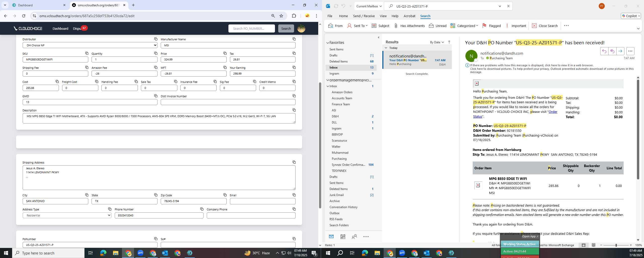644x258 pixels.
Task: Click the So# input field
Action: click(x=228, y=245)
